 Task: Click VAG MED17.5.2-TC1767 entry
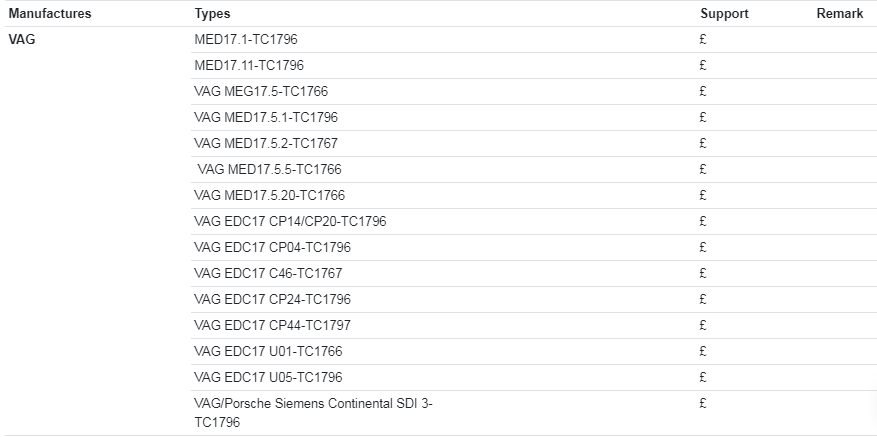(x=266, y=143)
